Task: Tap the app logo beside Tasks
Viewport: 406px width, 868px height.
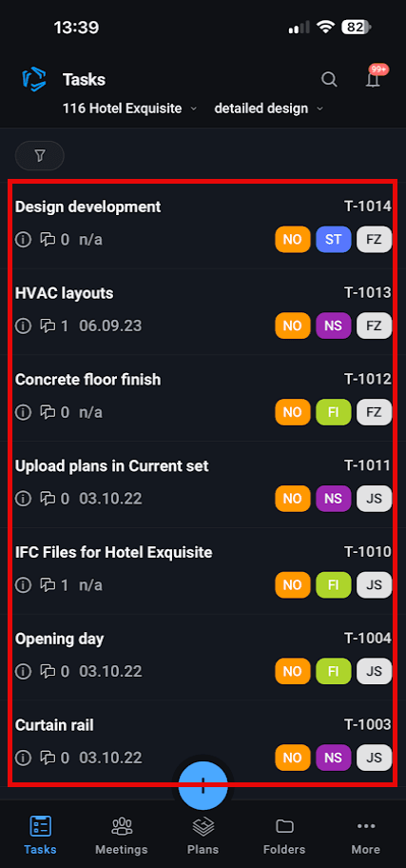Action: pyautogui.click(x=34, y=79)
